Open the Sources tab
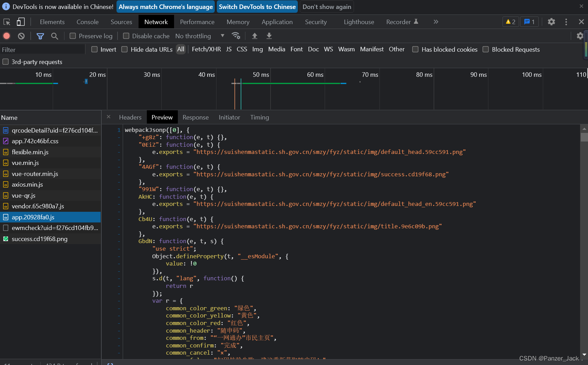 pyautogui.click(x=121, y=22)
